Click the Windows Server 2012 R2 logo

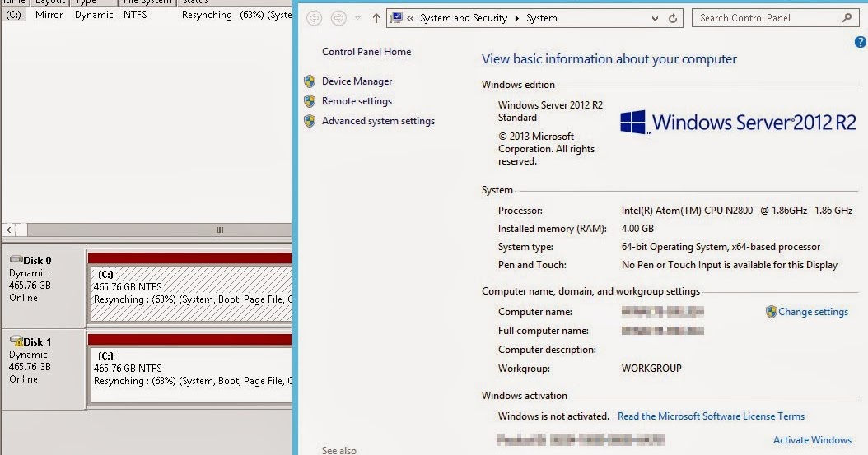pos(738,122)
